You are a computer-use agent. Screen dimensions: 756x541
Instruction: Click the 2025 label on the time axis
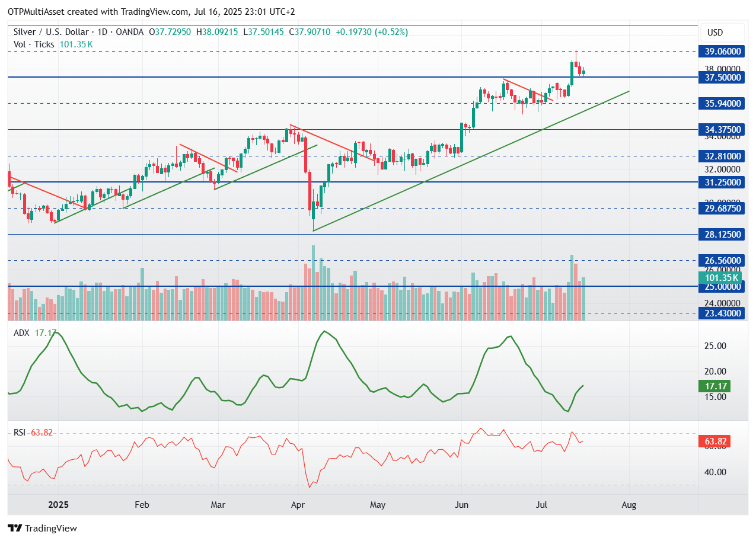pyautogui.click(x=58, y=505)
